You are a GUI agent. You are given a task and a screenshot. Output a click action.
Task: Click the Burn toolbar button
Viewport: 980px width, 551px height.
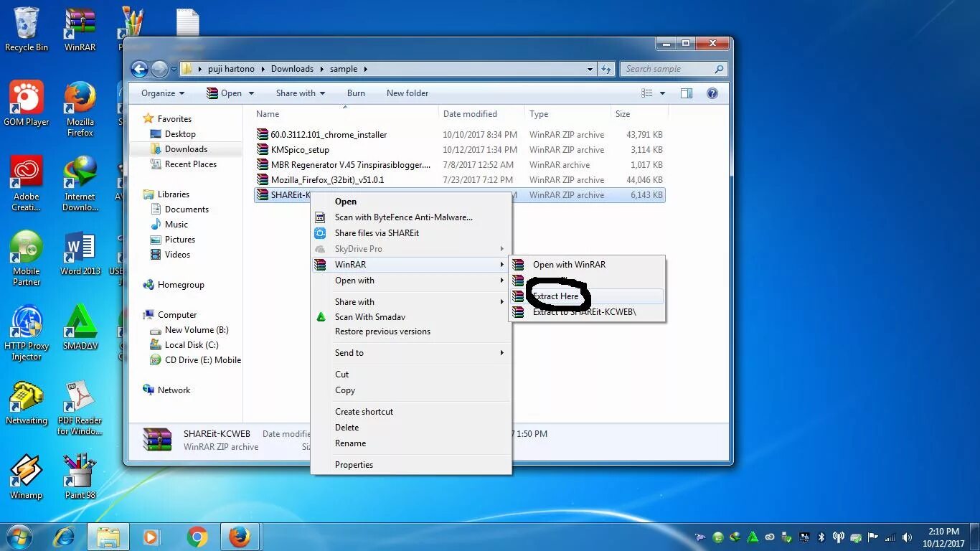click(356, 93)
